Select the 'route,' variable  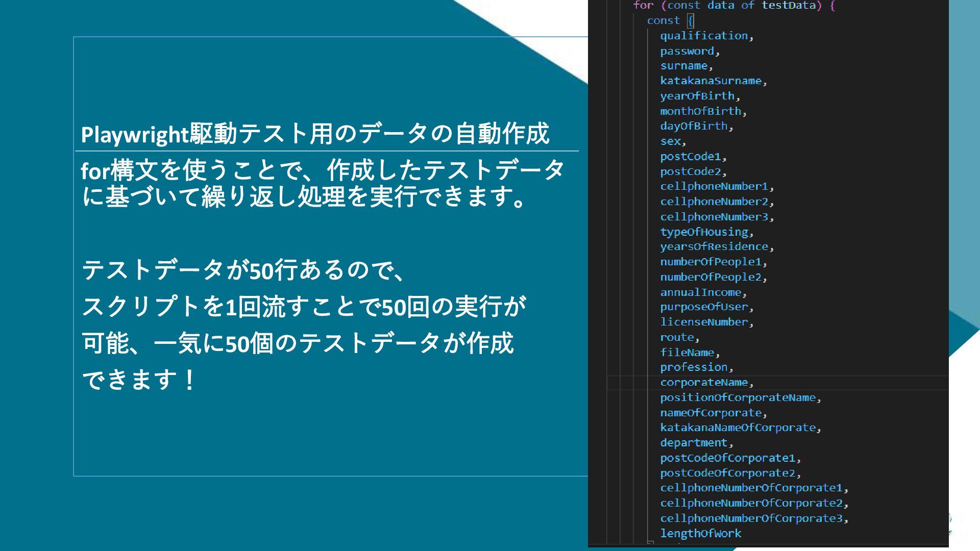click(680, 337)
